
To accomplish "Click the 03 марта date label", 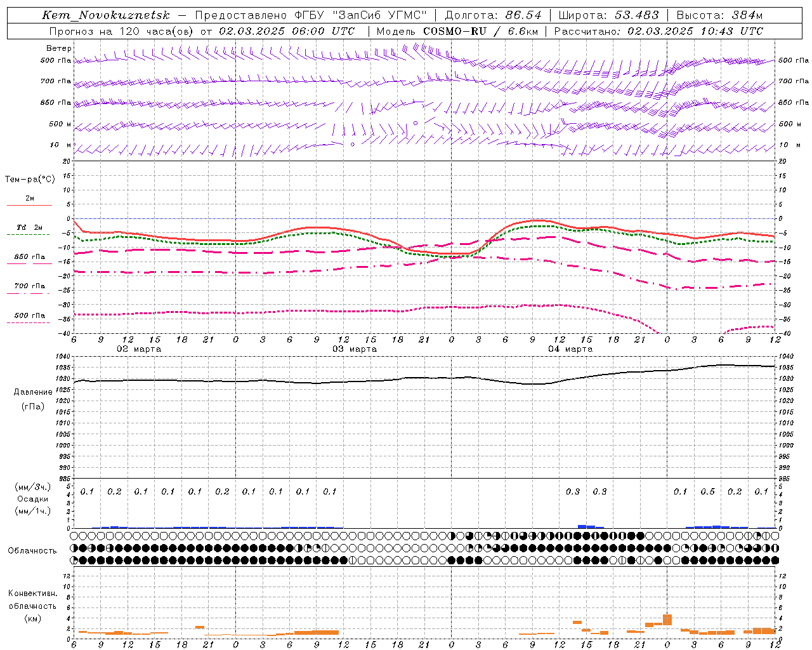I will [x=355, y=349].
